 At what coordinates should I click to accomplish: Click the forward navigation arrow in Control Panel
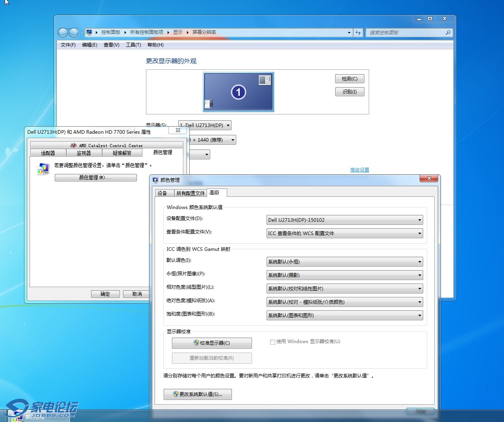pos(74,33)
